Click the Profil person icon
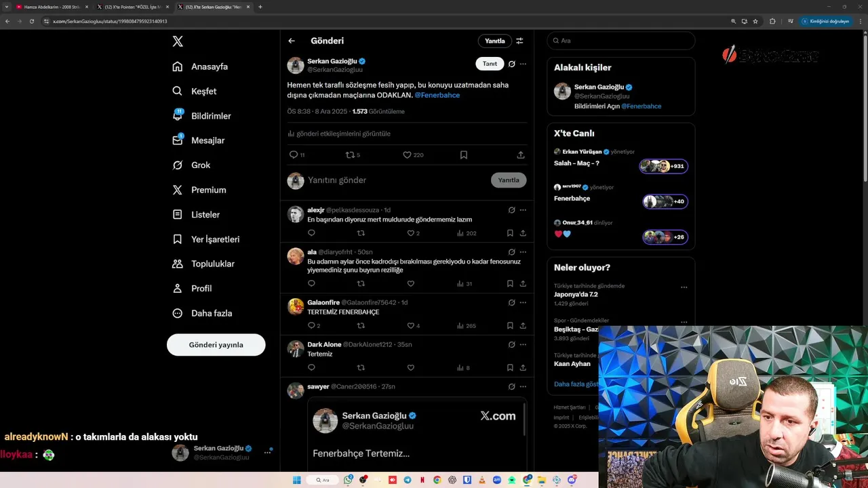This screenshot has width=868, height=488. [x=177, y=288]
